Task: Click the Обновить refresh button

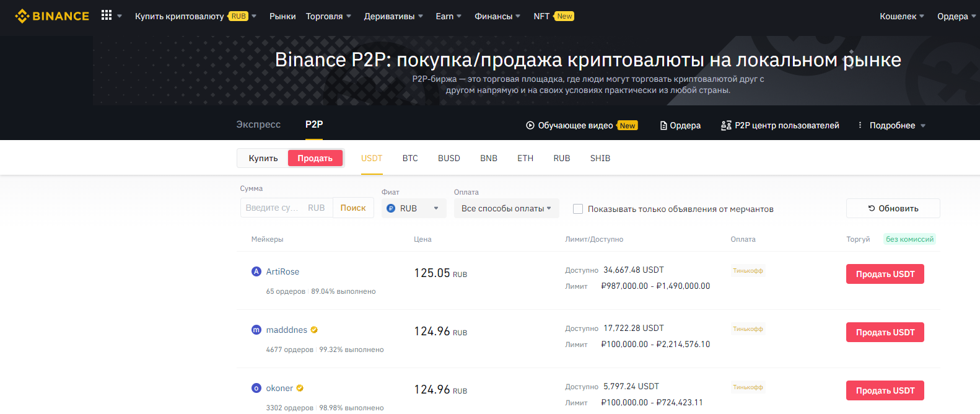Action: 893,208
